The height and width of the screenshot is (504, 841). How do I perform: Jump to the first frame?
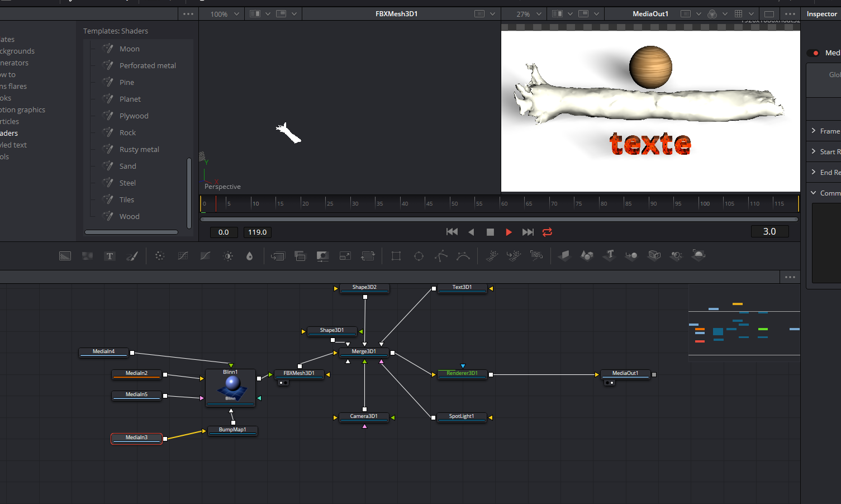[x=452, y=232]
